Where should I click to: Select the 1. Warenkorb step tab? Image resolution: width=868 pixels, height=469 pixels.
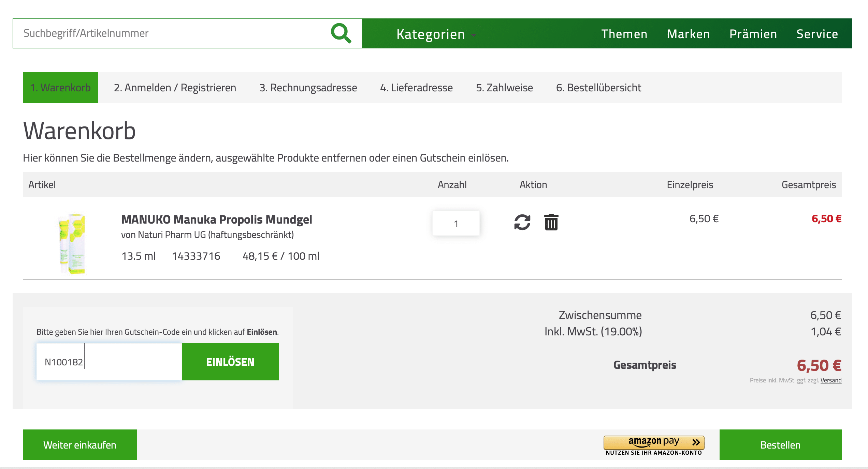pyautogui.click(x=60, y=88)
